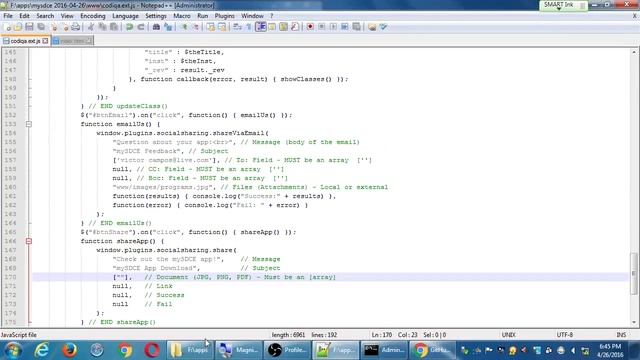Open the View menu
This screenshot has height=360, width=640.
tap(67, 16)
